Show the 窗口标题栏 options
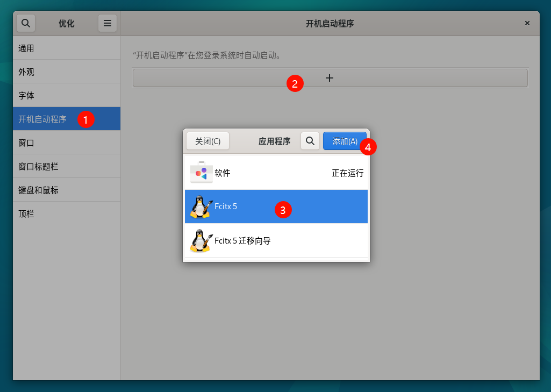This screenshot has height=392, width=551. (67, 166)
